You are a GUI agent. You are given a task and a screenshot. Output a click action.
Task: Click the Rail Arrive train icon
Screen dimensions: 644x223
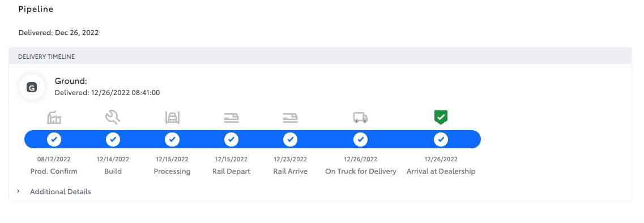coord(291,118)
